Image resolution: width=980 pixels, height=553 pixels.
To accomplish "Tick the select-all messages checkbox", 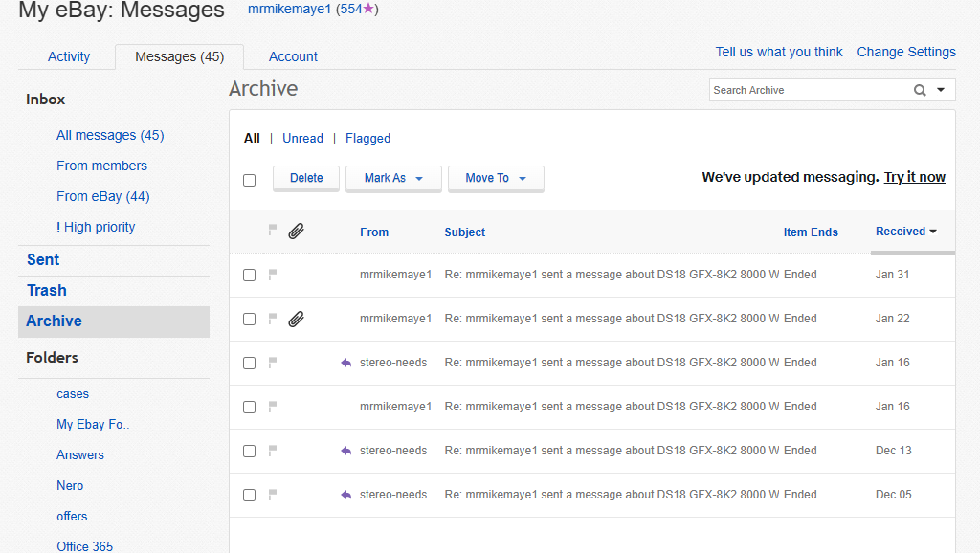I will point(250,181).
